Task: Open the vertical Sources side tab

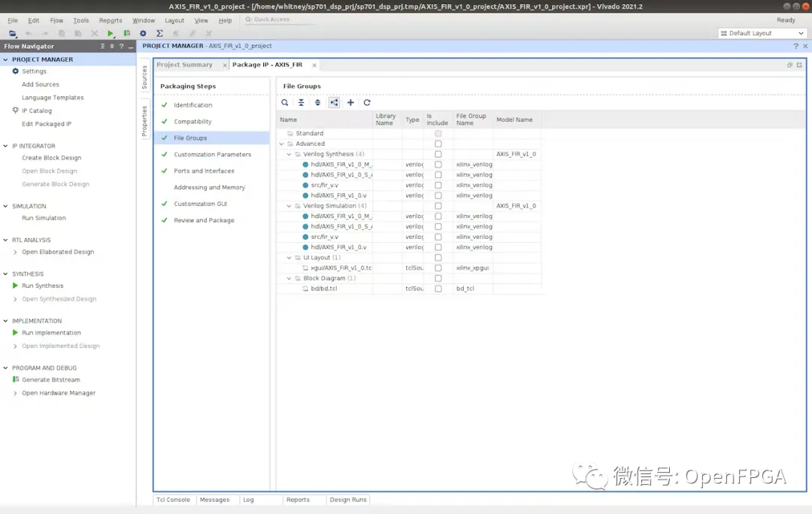Action: pos(144,77)
